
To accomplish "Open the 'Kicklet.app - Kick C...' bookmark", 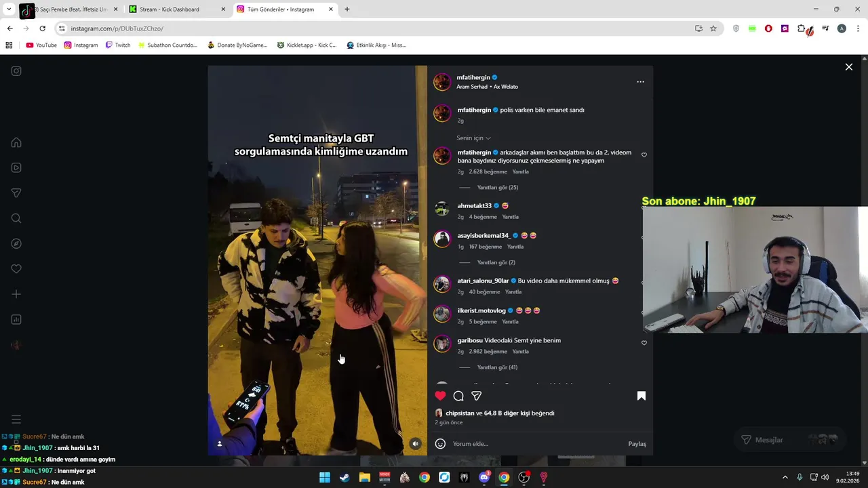I will point(307,45).
